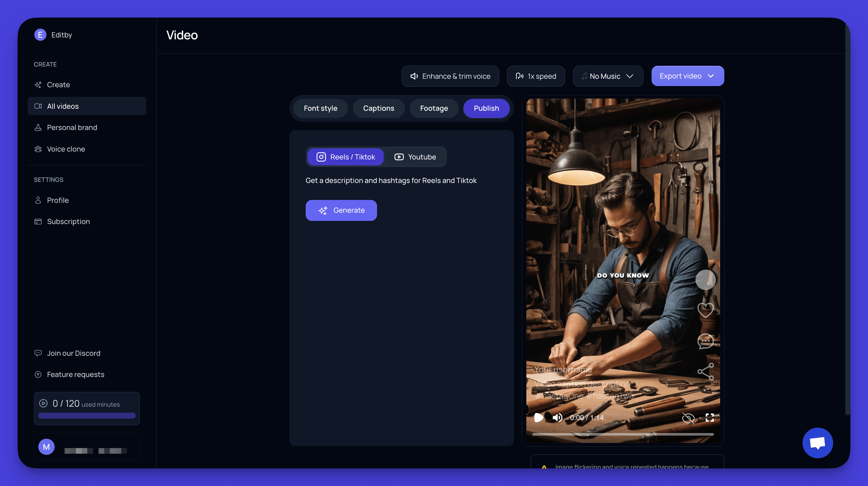Toggle the YouTube platform selection
The width and height of the screenshot is (868, 486).
416,156
